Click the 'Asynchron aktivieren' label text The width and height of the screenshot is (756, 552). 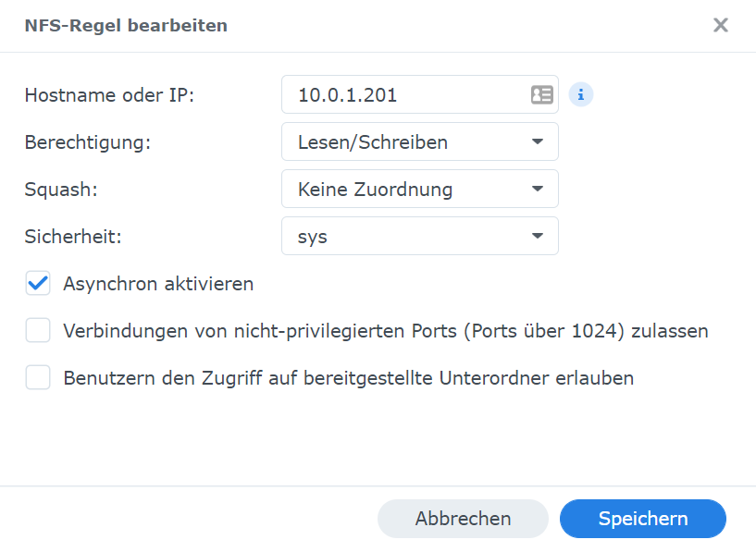click(x=158, y=284)
